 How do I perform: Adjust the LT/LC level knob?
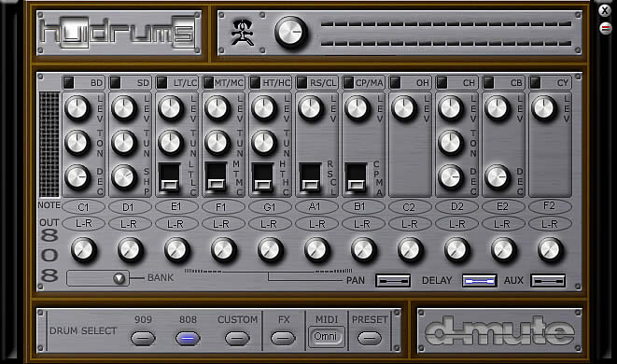pyautogui.click(x=171, y=108)
